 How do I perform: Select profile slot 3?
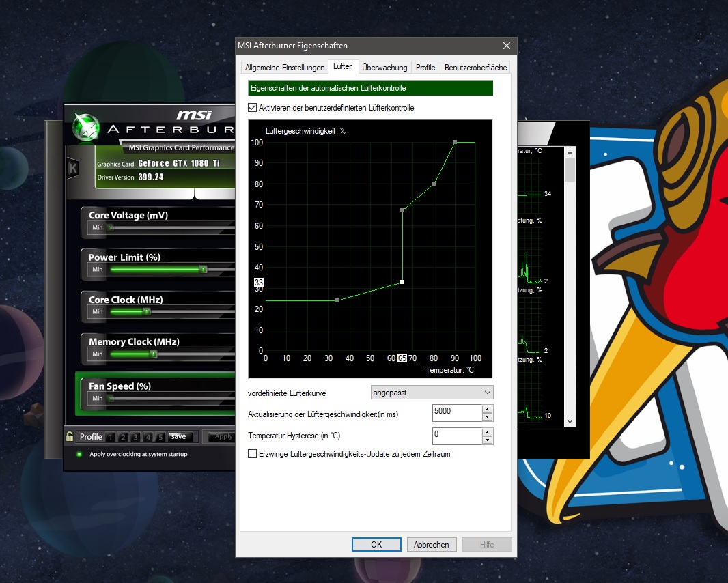tap(135, 437)
